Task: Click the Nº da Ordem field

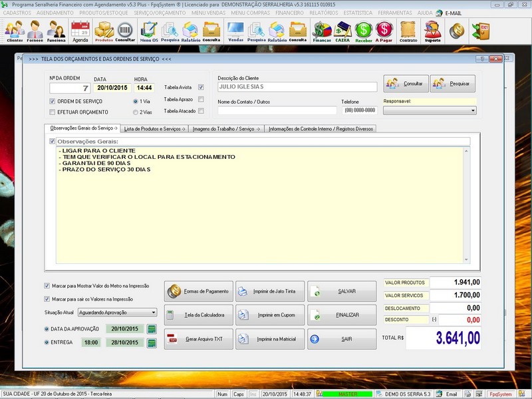Action: (x=70, y=88)
